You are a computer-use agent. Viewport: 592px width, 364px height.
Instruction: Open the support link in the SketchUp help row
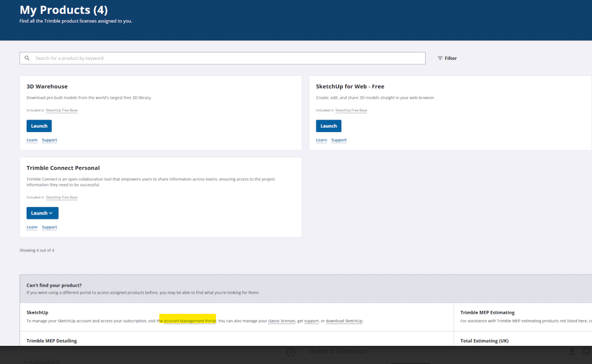(312, 321)
